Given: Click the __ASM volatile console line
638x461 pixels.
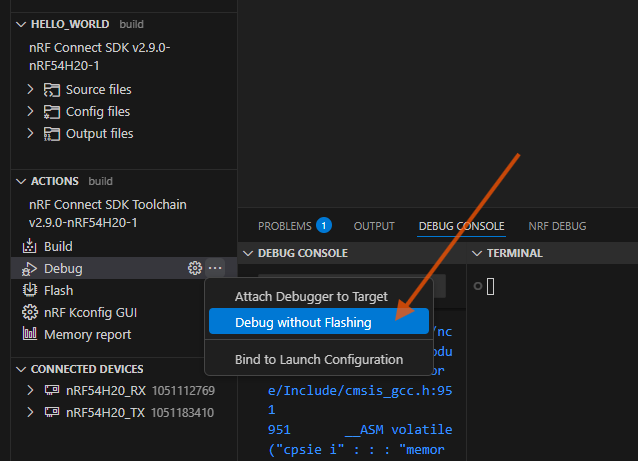Looking at the screenshot, I should (x=360, y=429).
